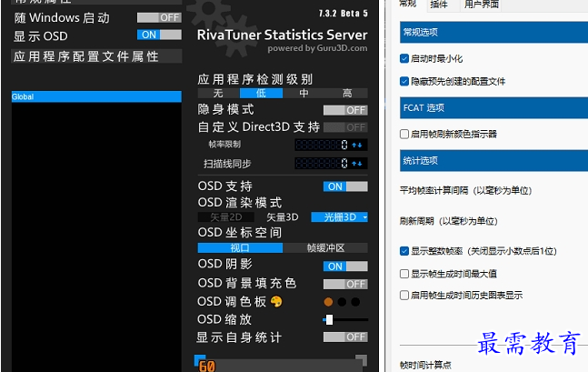Open the 用户界面 tab
The width and height of the screenshot is (588, 372).
coord(482,5)
